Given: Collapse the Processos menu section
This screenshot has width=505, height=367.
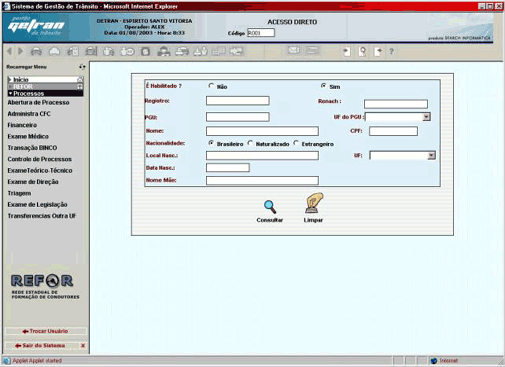Looking at the screenshot, I should (10, 94).
